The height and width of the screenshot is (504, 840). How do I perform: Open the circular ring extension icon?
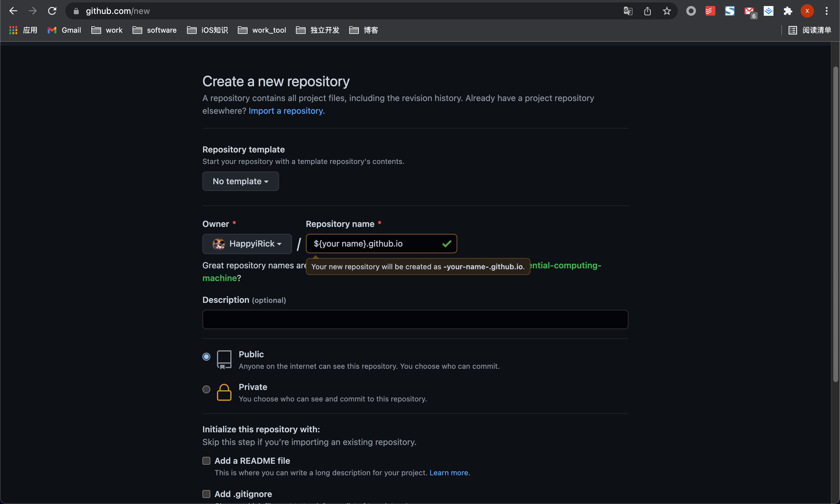[691, 11]
